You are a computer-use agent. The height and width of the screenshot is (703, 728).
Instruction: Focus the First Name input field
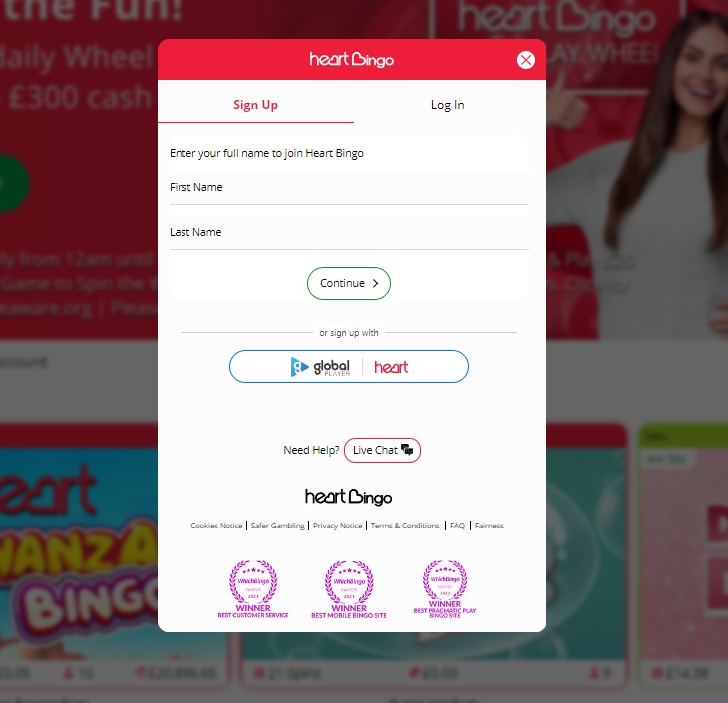click(x=349, y=188)
